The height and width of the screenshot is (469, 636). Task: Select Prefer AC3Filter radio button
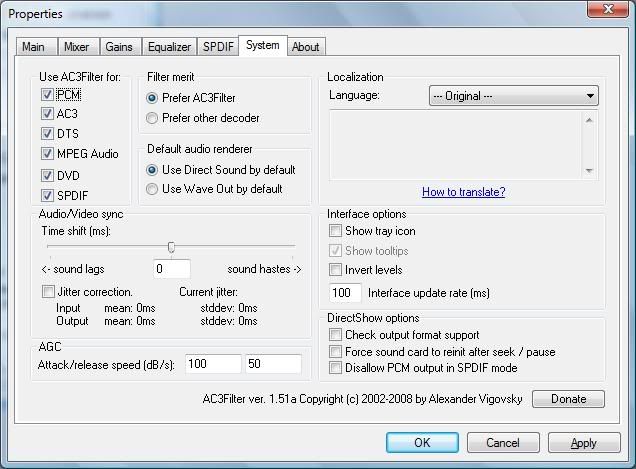click(152, 98)
